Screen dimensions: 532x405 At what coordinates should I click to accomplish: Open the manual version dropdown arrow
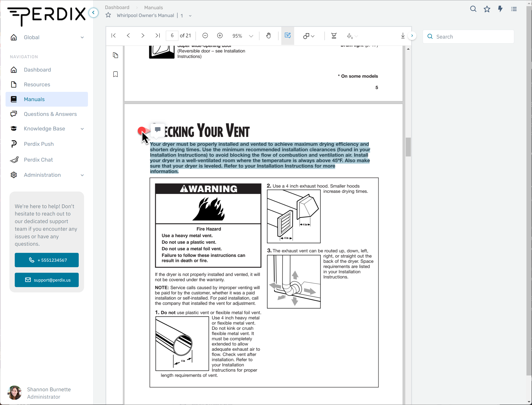190,16
